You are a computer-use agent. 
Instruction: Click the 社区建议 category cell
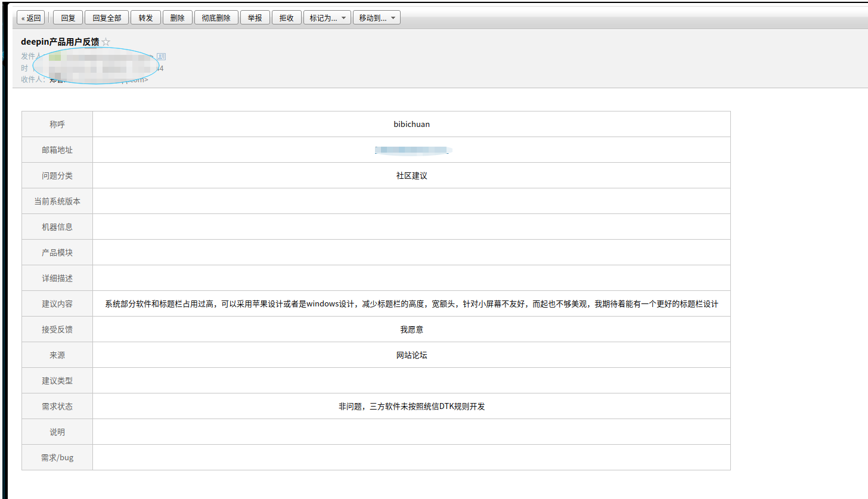(411, 175)
